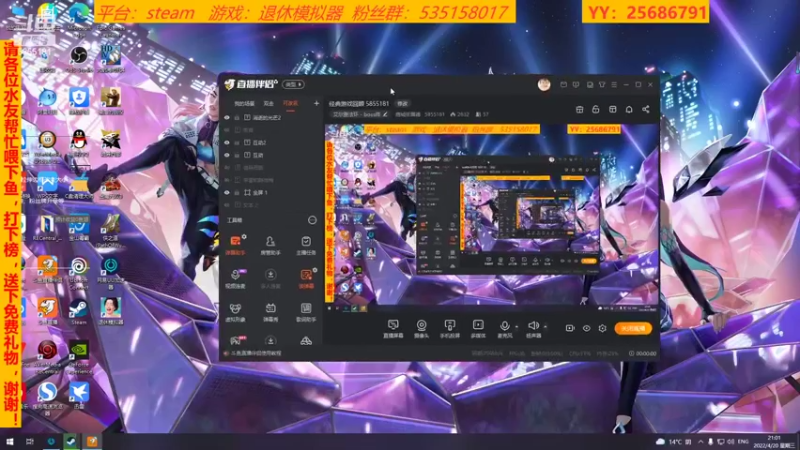Switch the ENG input language indicator
The height and width of the screenshot is (450, 800).
click(743, 441)
